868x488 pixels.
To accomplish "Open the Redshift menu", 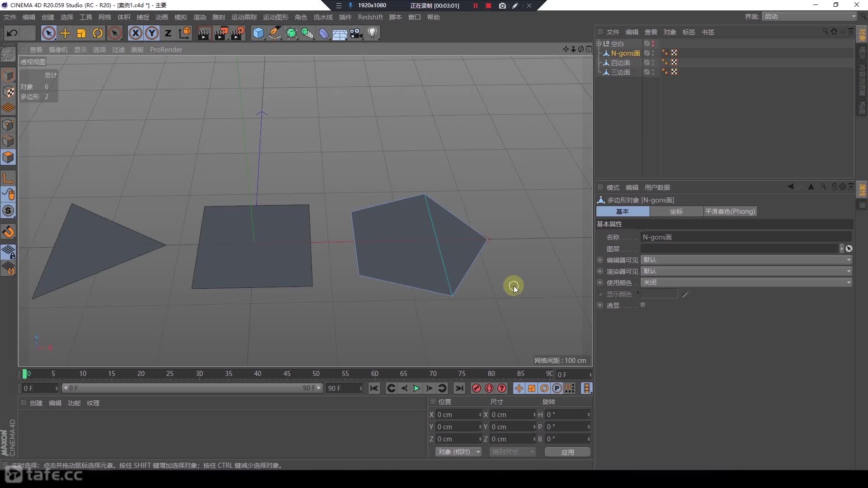I will click(370, 17).
